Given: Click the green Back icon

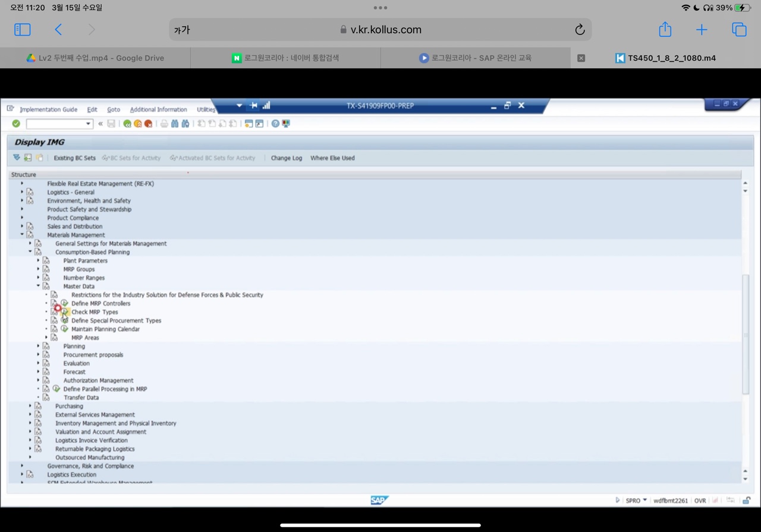Looking at the screenshot, I should click(127, 124).
